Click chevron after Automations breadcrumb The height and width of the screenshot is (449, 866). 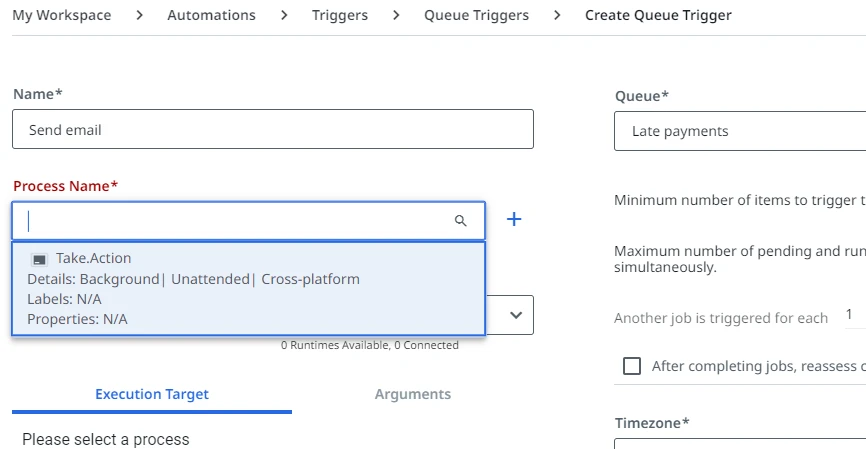click(x=284, y=15)
